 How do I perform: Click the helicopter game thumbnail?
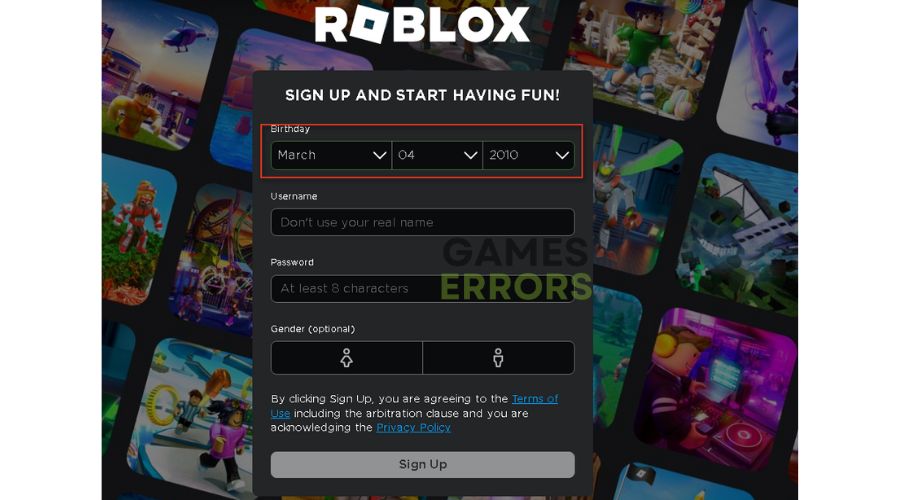click(x=157, y=75)
